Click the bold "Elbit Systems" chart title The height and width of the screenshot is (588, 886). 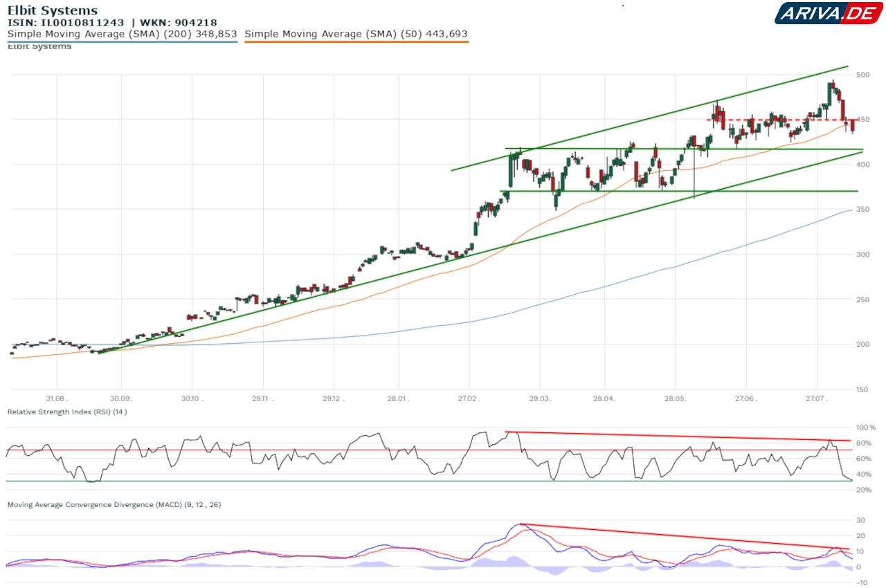(x=53, y=10)
